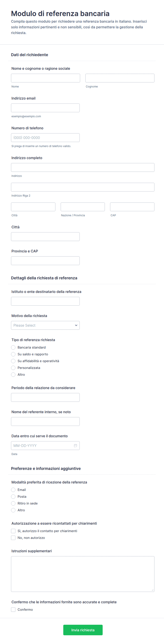Grab the text area resize handle

pyautogui.click(x=153, y=590)
